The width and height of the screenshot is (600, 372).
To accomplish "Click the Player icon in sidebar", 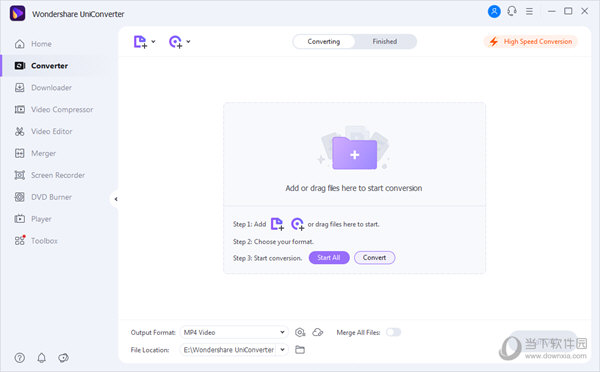I will coord(20,219).
